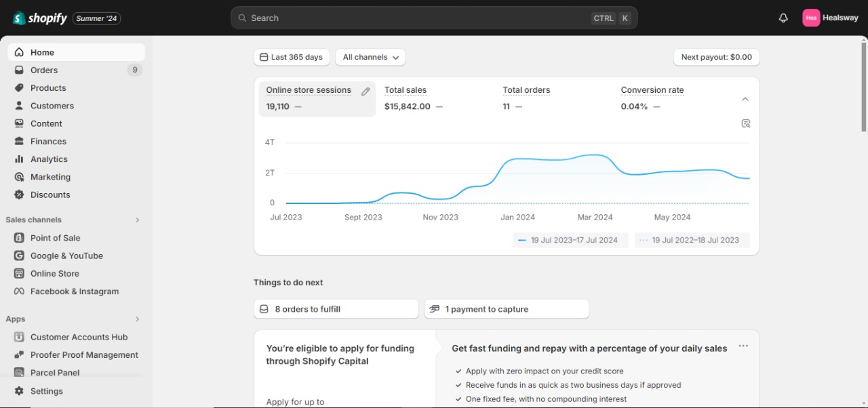Viewport: 868px width, 408px height.
Task: Click the 8 orders to fulfill button
Action: click(336, 309)
